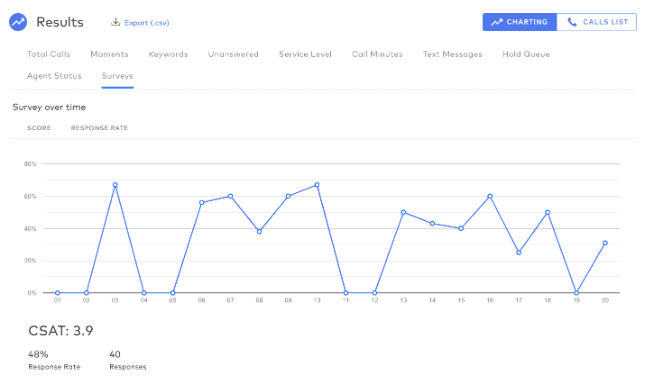The width and height of the screenshot is (662, 384).
Task: Switch to Agent Status tab
Action: [x=54, y=76]
